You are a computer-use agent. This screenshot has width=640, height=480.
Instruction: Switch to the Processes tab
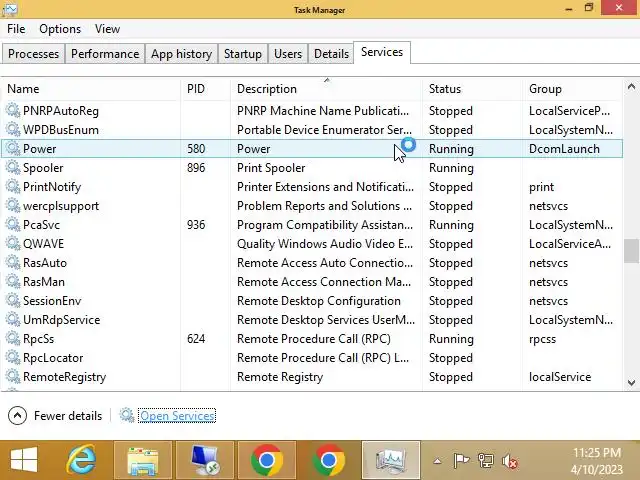33,54
